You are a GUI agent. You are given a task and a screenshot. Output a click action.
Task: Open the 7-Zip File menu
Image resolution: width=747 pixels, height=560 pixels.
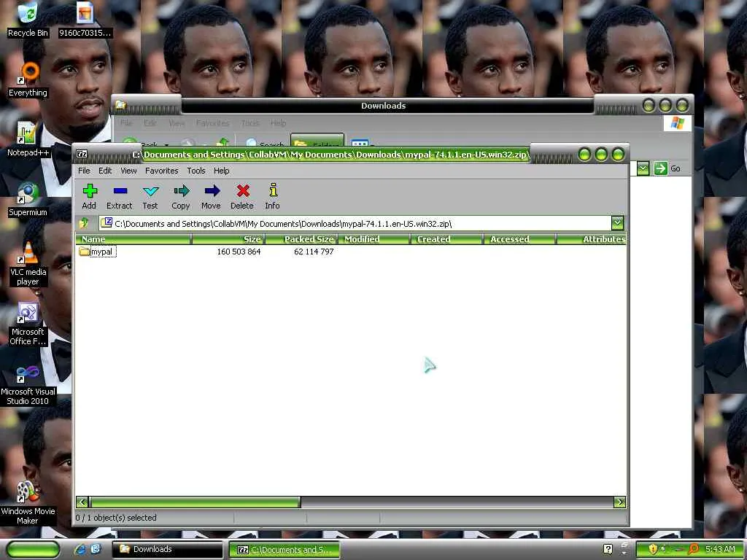84,171
